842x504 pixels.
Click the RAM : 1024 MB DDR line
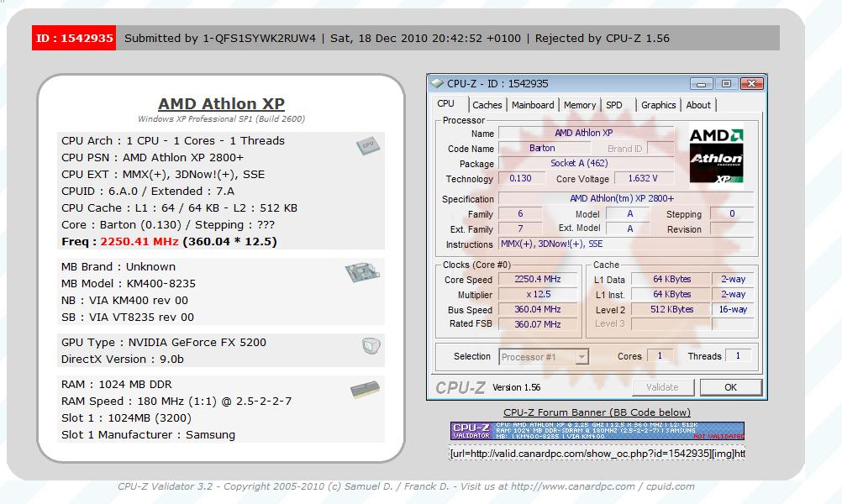pos(117,385)
